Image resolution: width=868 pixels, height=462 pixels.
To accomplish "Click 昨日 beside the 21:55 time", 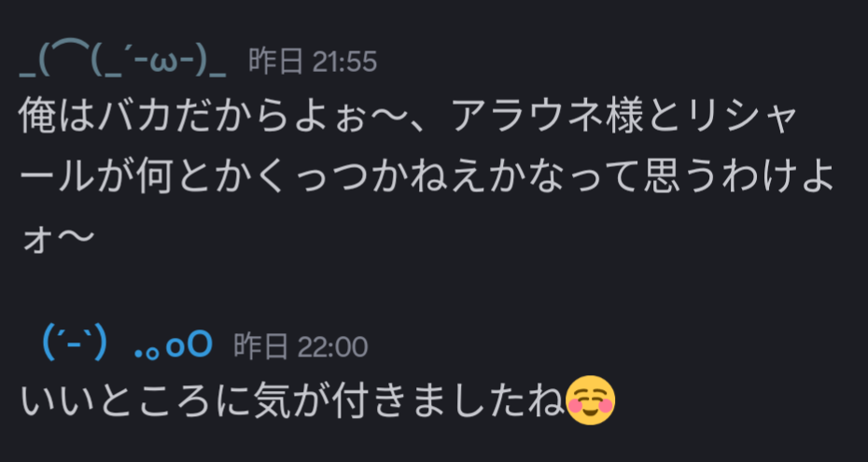I will (x=276, y=62).
